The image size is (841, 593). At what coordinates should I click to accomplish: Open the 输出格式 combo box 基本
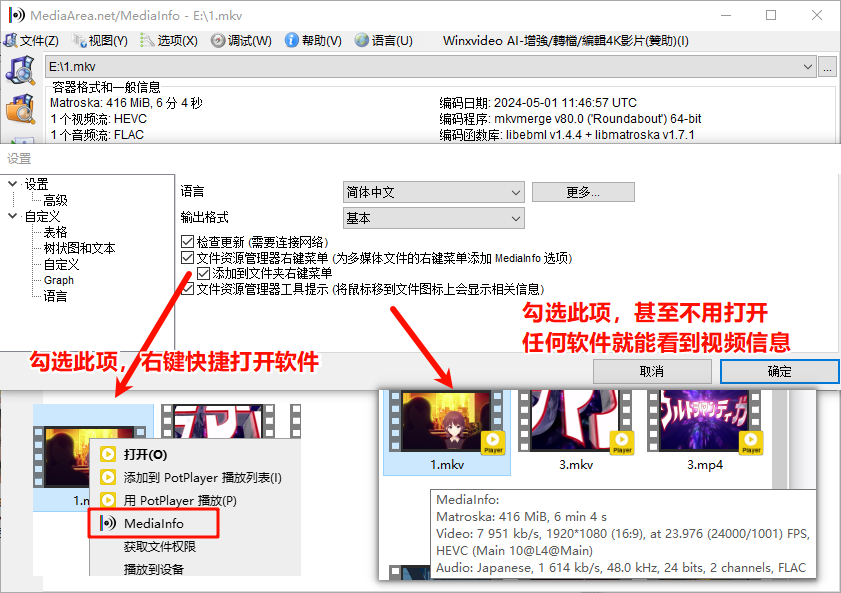[433, 218]
